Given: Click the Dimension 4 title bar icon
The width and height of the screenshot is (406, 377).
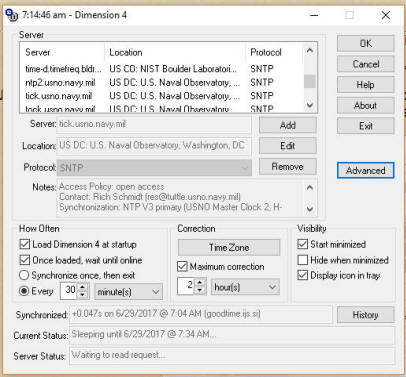Looking at the screenshot, I should (x=12, y=15).
